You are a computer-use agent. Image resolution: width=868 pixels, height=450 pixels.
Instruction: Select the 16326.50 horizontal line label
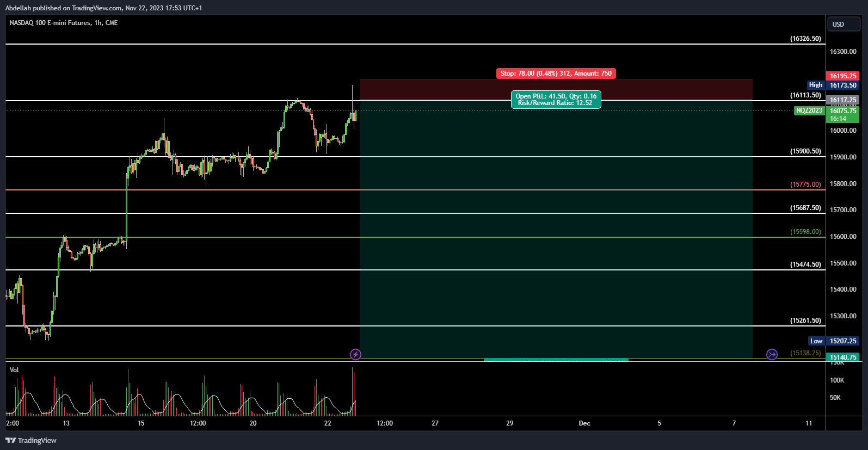(805, 39)
